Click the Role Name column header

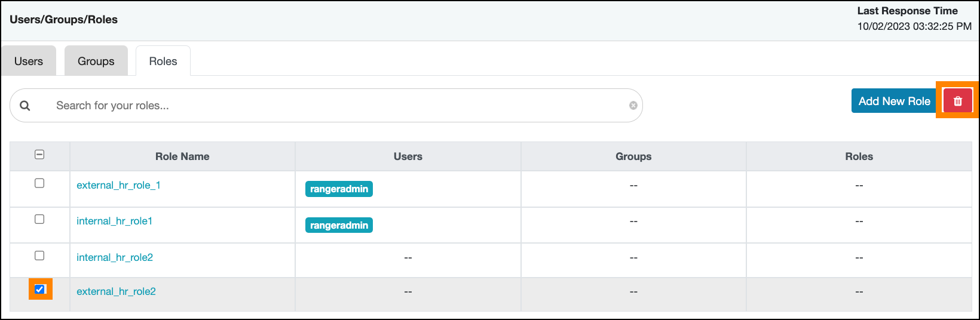coord(182,156)
